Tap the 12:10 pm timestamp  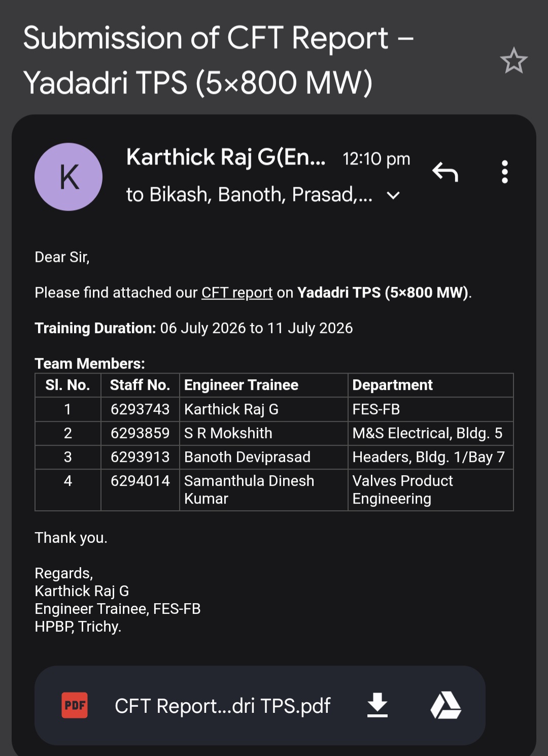tap(376, 159)
